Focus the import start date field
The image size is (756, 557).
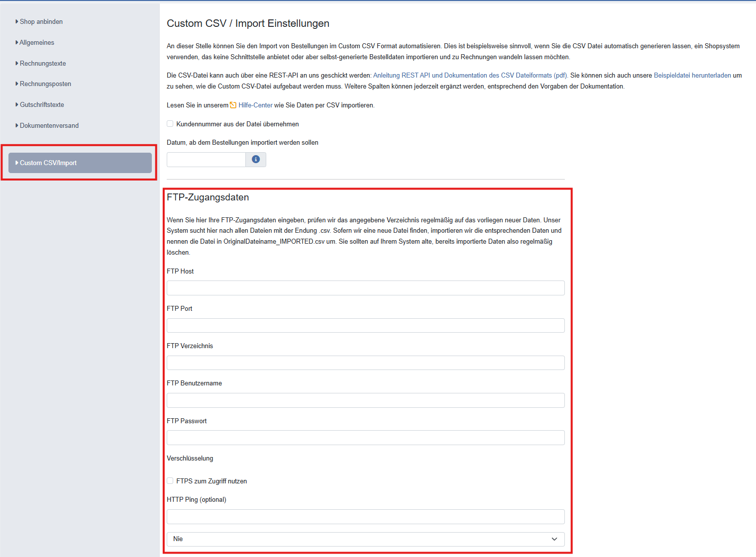pos(206,160)
